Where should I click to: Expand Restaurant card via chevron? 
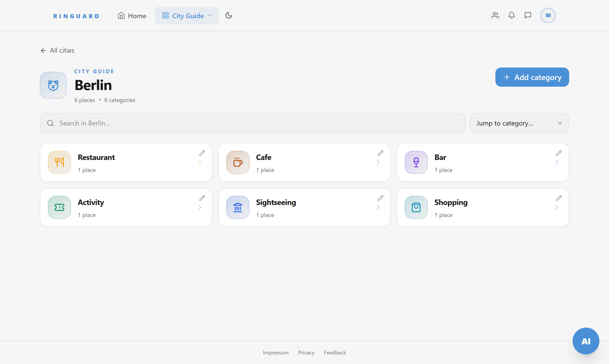coord(200,162)
